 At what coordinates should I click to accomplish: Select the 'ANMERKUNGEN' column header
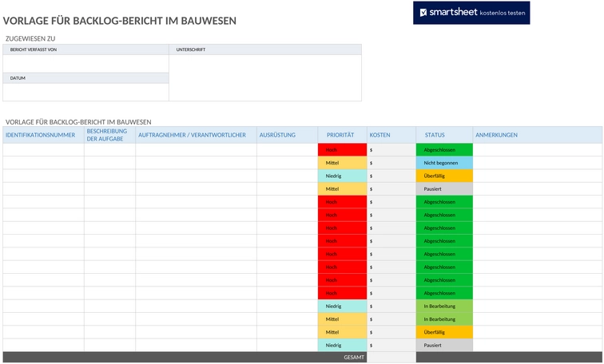point(538,135)
